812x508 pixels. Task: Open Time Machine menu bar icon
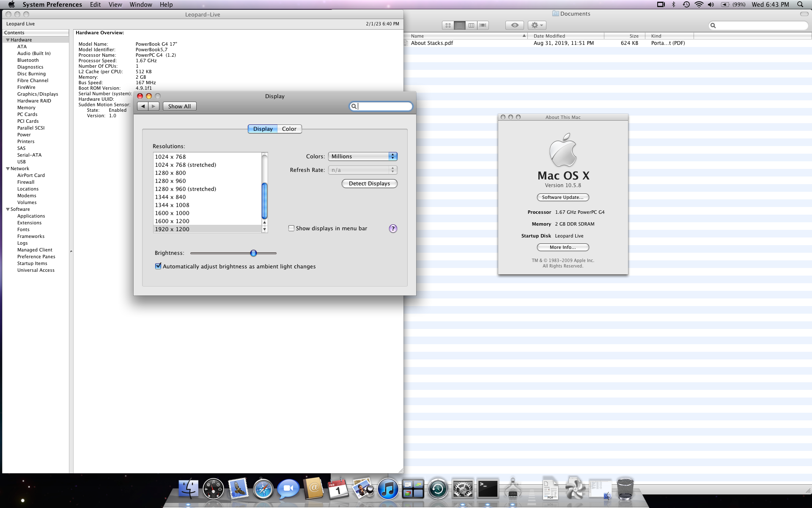coord(686,4)
